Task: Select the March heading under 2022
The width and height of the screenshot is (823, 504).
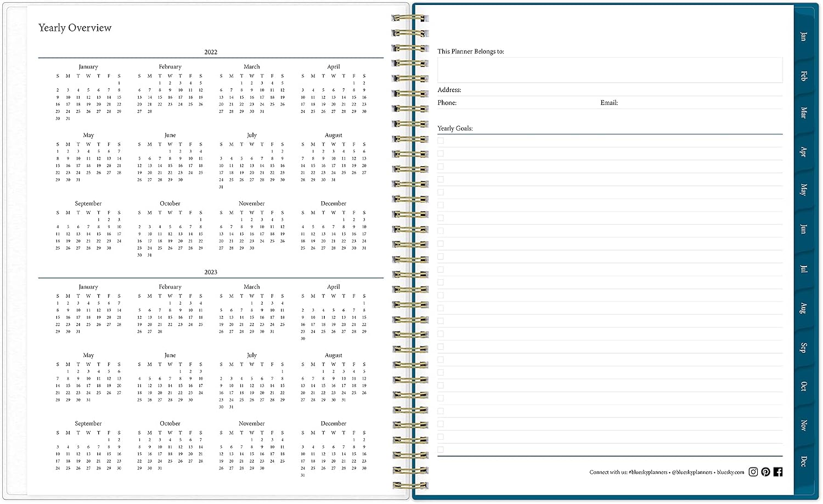Action: [x=252, y=67]
